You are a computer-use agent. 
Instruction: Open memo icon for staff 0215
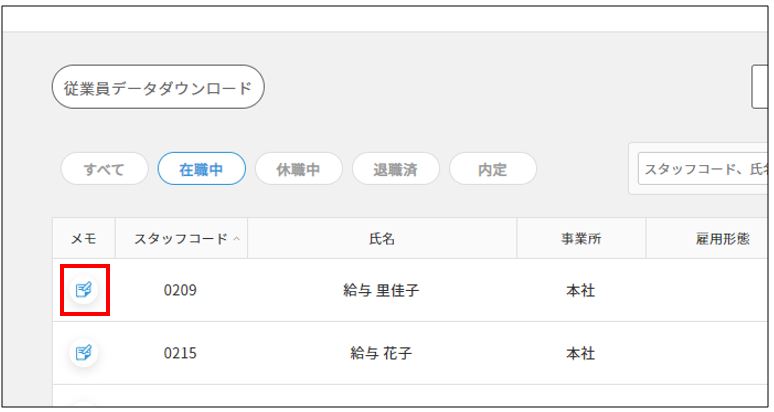[x=84, y=352]
